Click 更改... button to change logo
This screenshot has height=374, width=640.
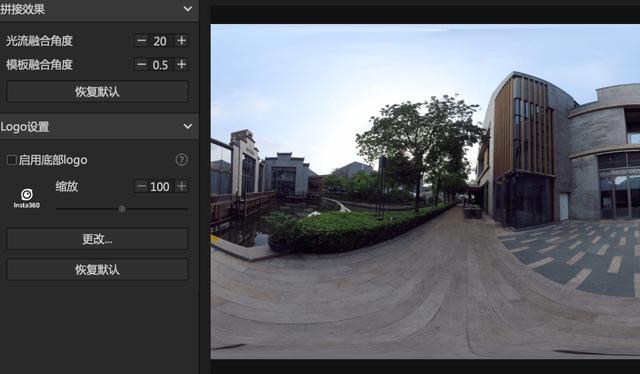(x=98, y=239)
